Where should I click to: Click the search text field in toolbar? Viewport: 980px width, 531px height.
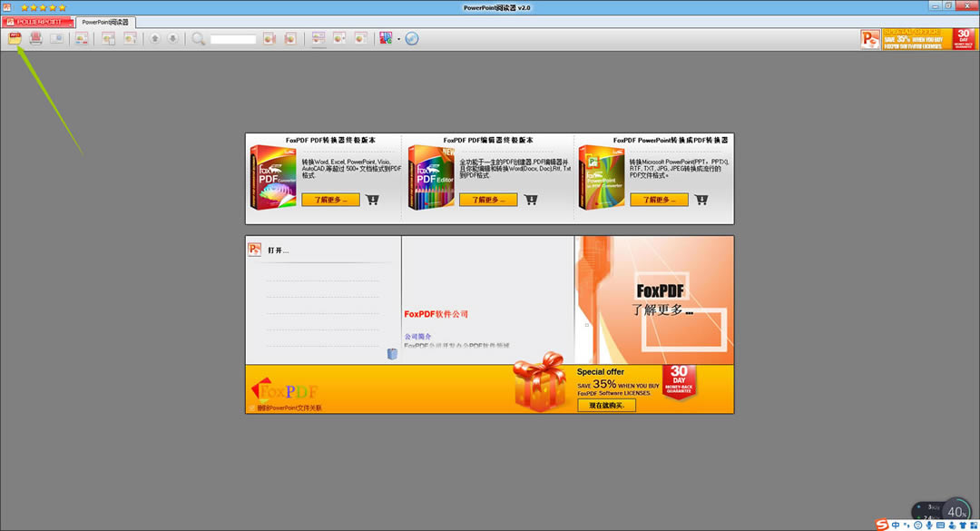(233, 39)
